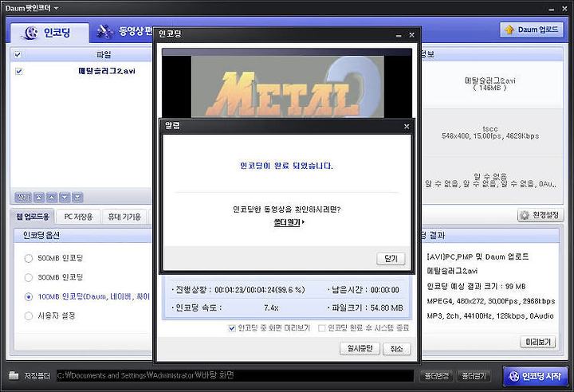The image size is (574, 392).
Task: Move file to bottom with last arrow button
Action: click(77, 198)
